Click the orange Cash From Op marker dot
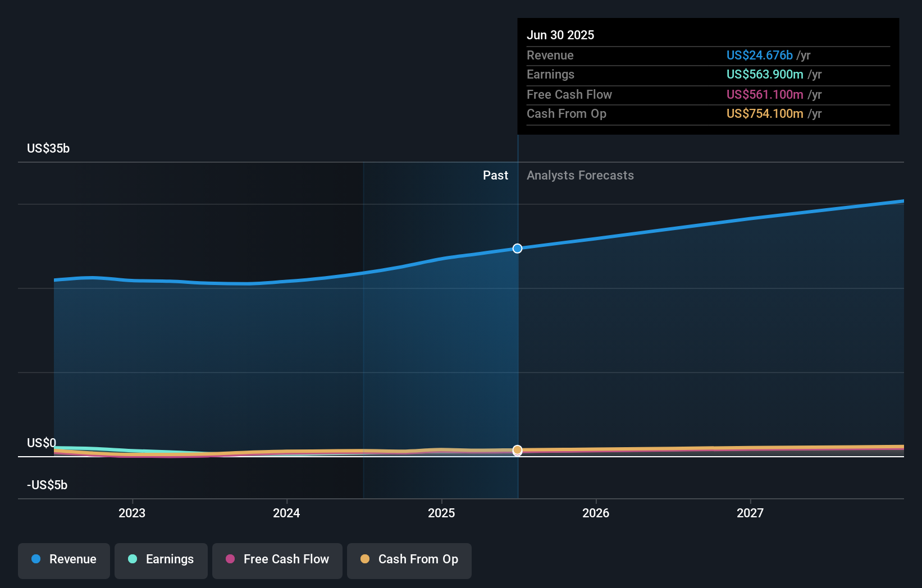This screenshot has height=588, width=922. pyautogui.click(x=517, y=450)
